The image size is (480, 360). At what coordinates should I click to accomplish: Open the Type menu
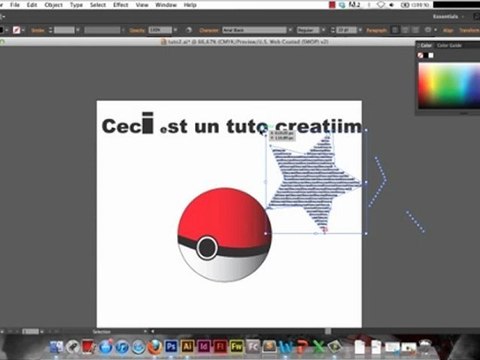pyautogui.click(x=76, y=5)
